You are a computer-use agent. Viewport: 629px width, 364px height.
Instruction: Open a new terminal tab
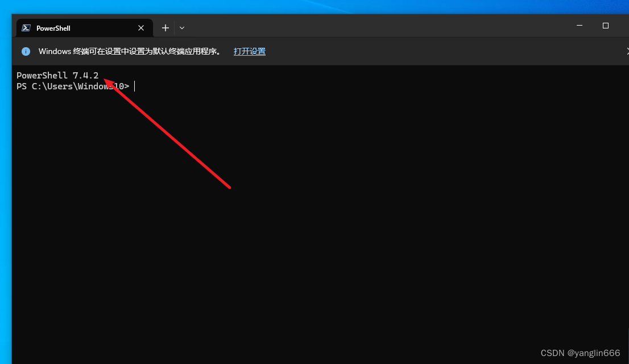click(x=165, y=28)
